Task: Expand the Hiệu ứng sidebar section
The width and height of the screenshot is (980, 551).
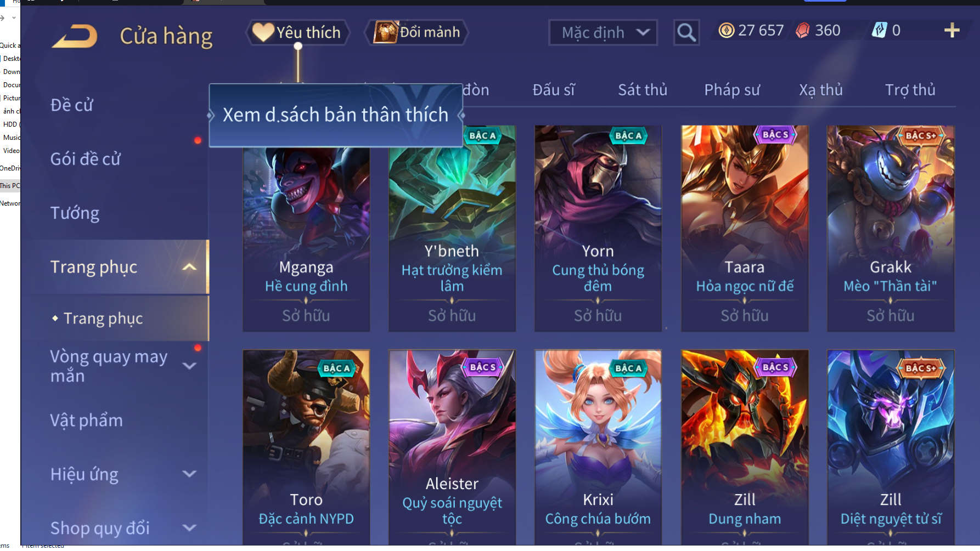Action: pos(189,474)
